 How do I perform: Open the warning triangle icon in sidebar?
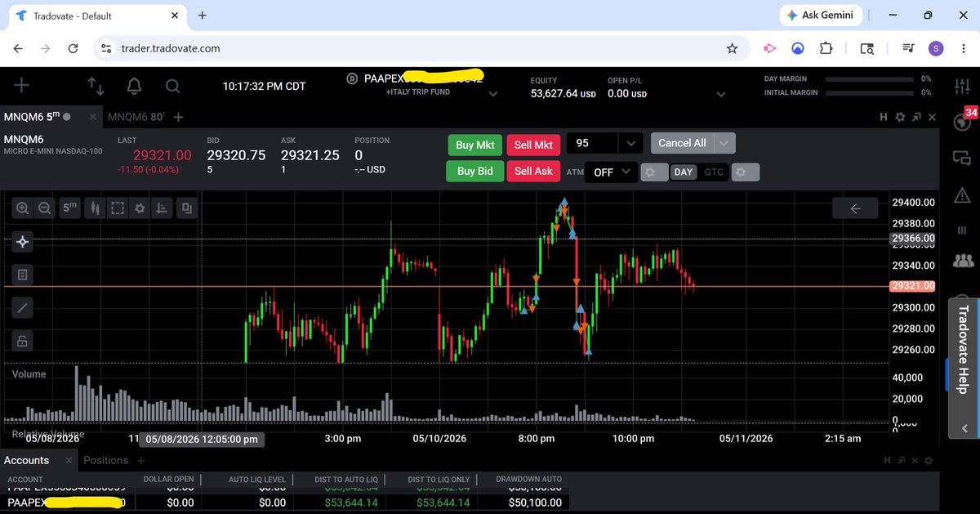coord(963,194)
